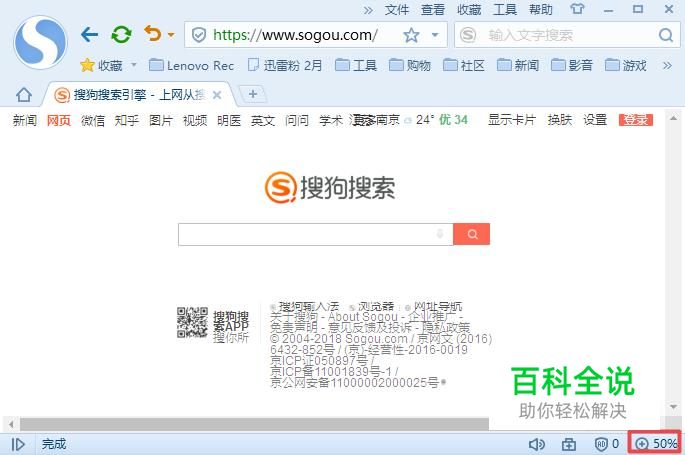Click 设置 on Sogou page

point(595,120)
